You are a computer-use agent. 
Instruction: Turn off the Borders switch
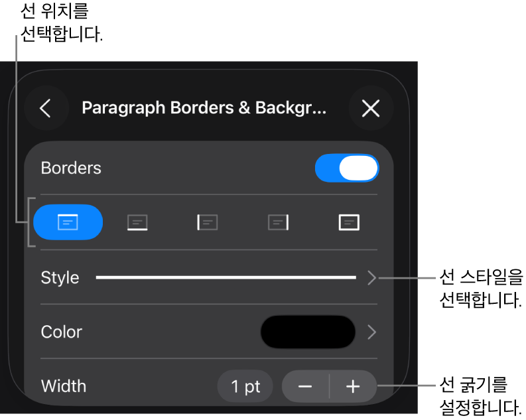(347, 168)
